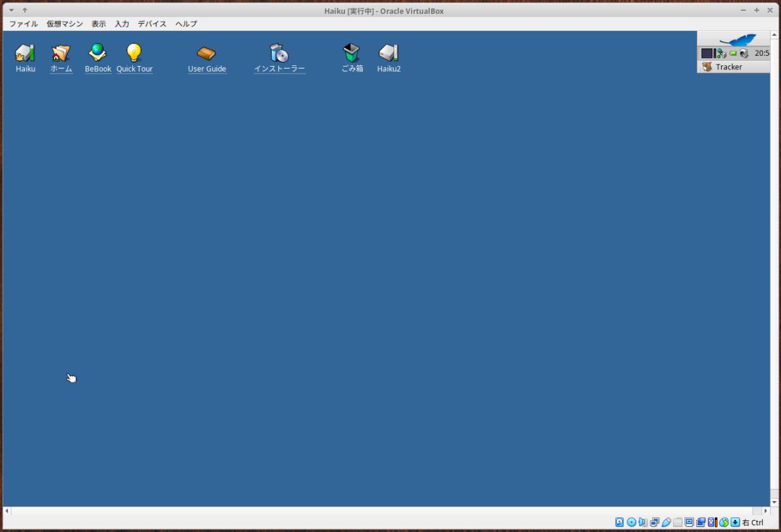
Task: Click the ProcessController tray icon in Deskbar
Action: 709,53
